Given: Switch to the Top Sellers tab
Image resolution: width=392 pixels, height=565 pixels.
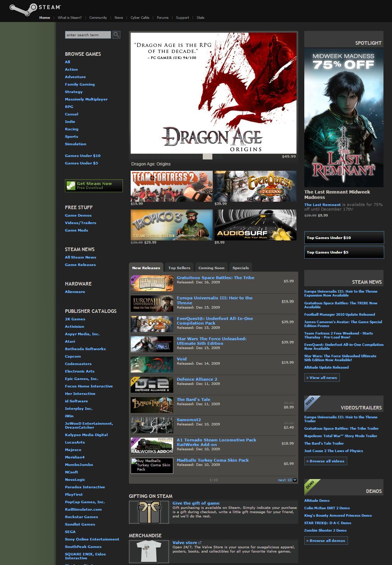Looking at the screenshot, I should point(179,268).
